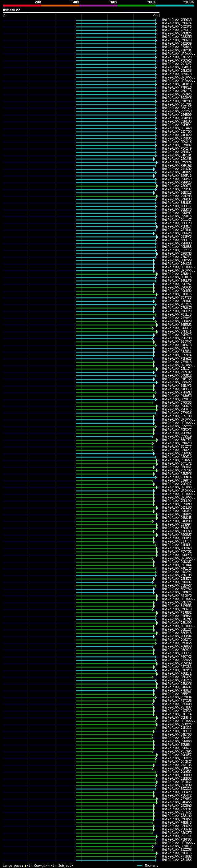Viewport: 197px width, 868px height.
Task: Open hit UniRef100_Q92TC1
Action: click(177, 836)
